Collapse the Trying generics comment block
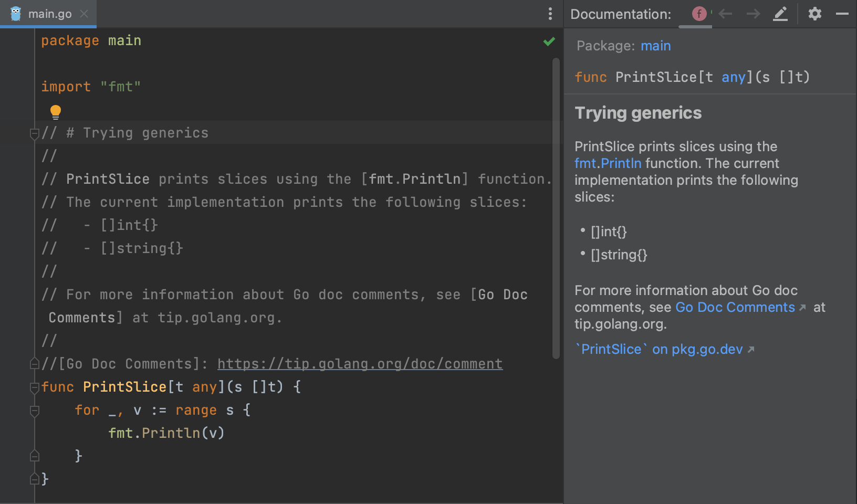Image resolution: width=857 pixels, height=504 pixels. (x=34, y=134)
